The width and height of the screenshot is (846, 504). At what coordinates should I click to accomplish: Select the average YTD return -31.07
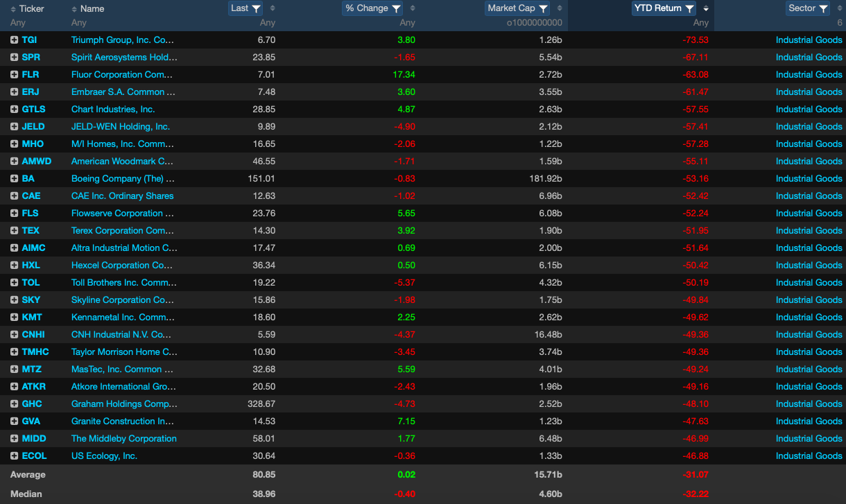click(x=695, y=475)
